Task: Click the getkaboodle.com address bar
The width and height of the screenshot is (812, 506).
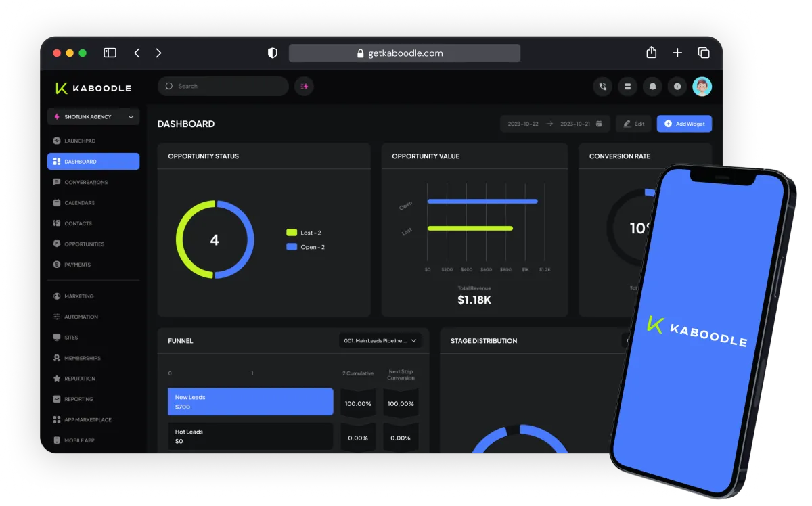Action: pos(405,53)
